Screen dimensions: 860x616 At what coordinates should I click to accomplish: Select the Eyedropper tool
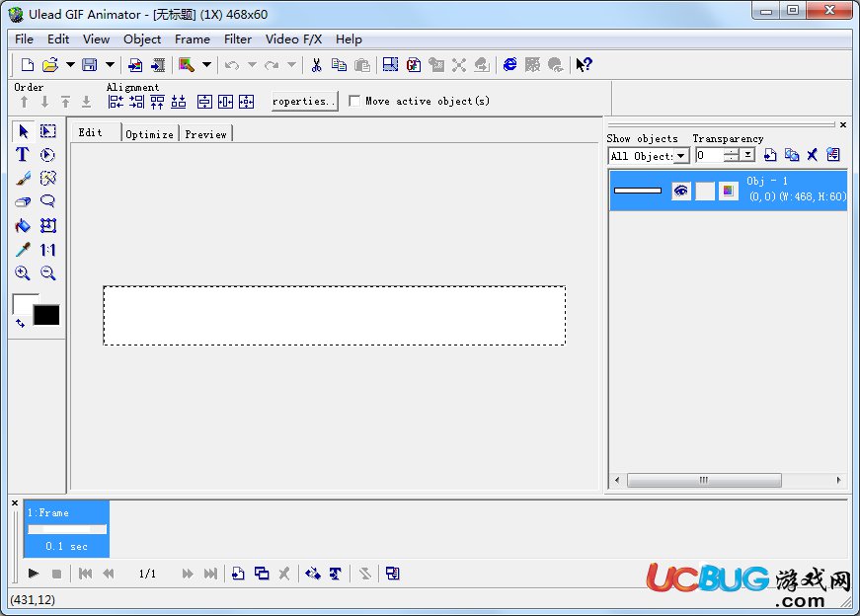[23, 250]
